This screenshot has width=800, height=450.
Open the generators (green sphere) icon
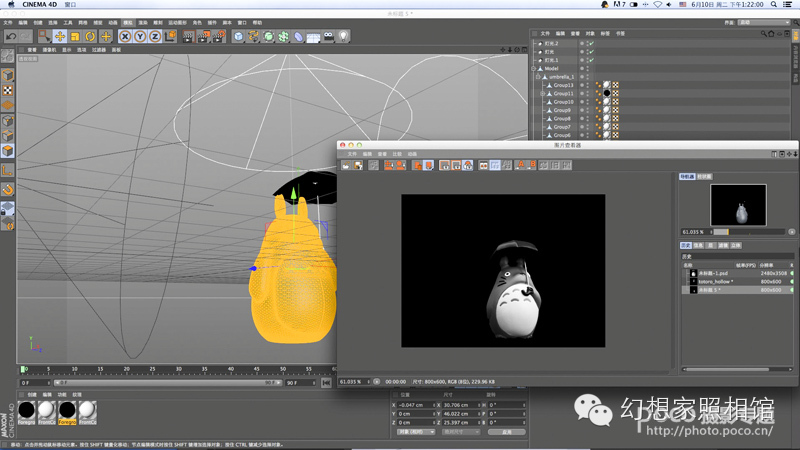pyautogui.click(x=268, y=36)
